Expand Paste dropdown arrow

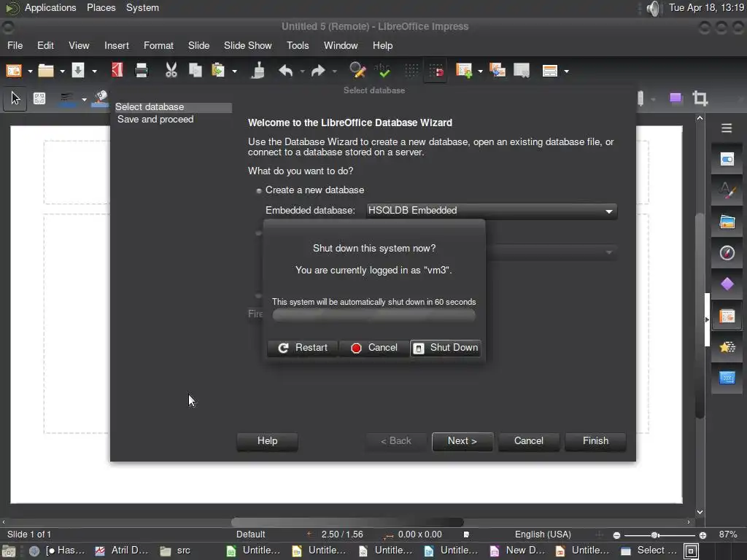234,71
